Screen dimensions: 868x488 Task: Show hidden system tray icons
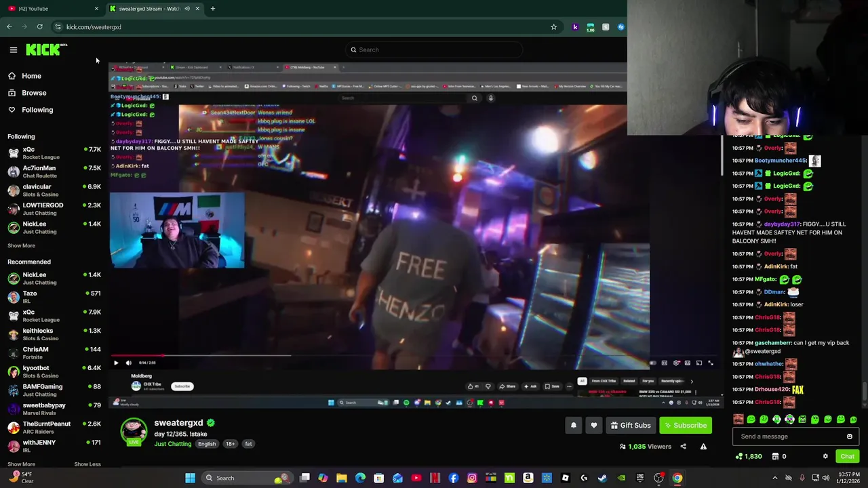[775, 478]
